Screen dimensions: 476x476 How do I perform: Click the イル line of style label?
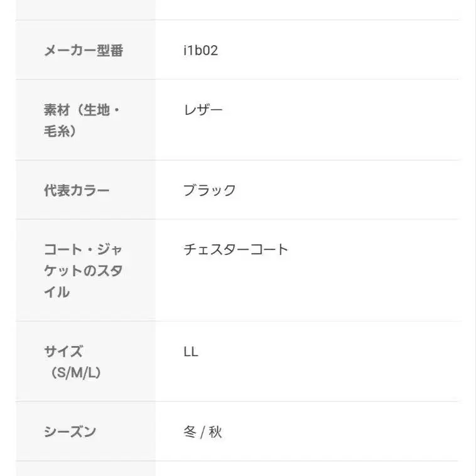[57, 291]
